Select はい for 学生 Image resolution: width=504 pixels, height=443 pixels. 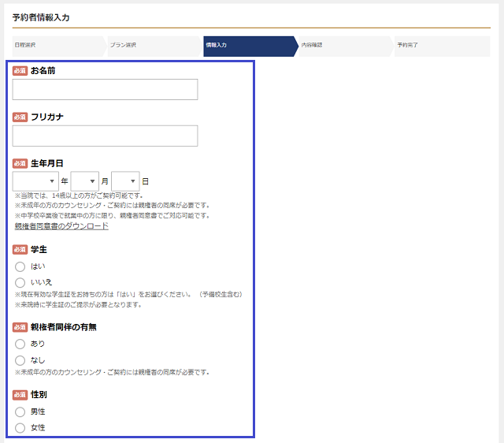pos(20,266)
